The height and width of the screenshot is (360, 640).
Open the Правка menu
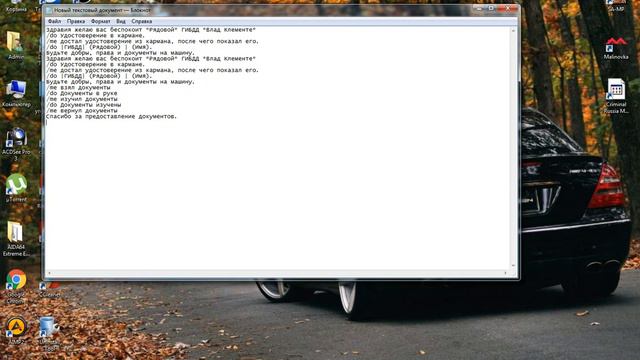pyautogui.click(x=76, y=21)
